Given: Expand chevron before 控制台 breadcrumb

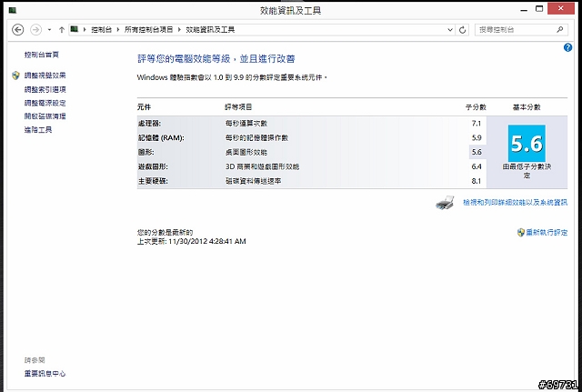Looking at the screenshot, I should click(85, 30).
